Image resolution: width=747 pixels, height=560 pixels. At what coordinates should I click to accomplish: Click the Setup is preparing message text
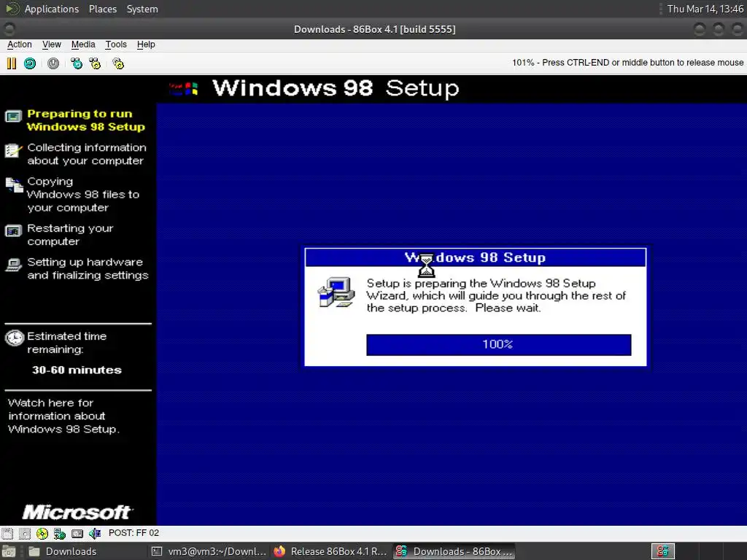coord(496,296)
